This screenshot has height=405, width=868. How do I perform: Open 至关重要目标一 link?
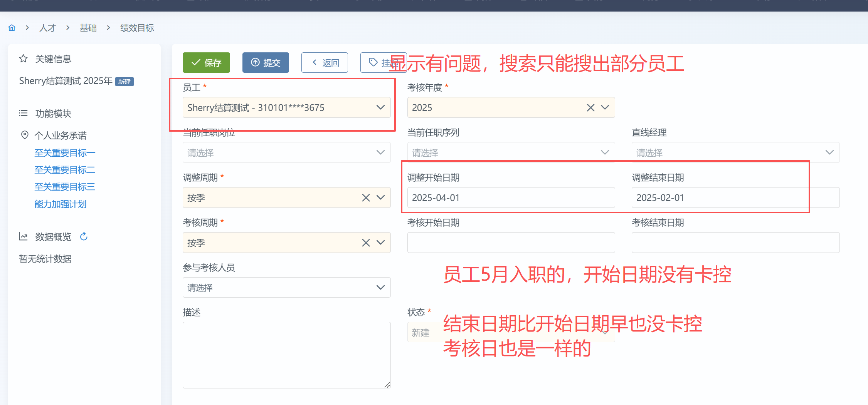tap(65, 153)
